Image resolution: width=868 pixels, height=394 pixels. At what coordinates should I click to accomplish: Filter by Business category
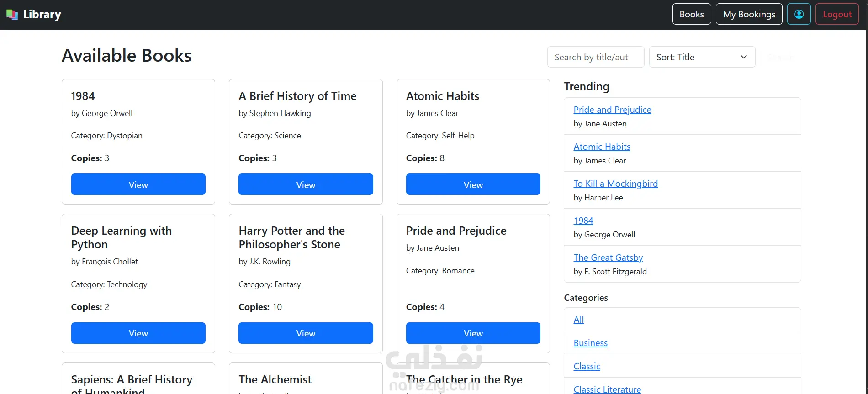click(590, 343)
